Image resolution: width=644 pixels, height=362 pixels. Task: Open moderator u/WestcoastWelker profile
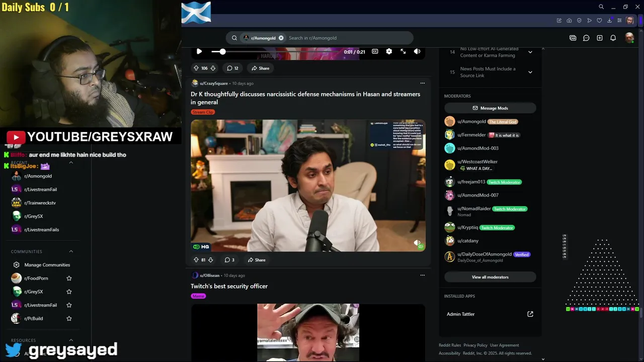click(477, 162)
